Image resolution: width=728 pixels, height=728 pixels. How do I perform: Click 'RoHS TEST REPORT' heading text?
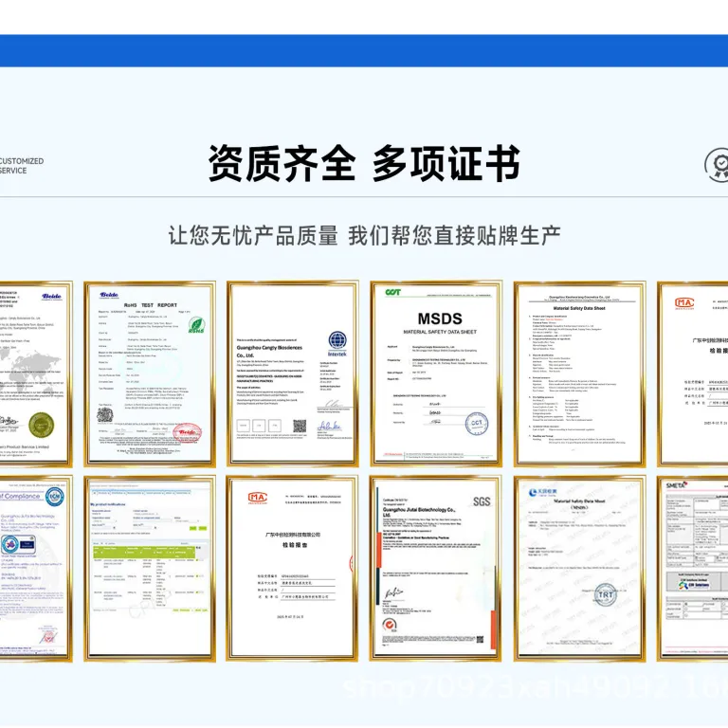click(151, 305)
